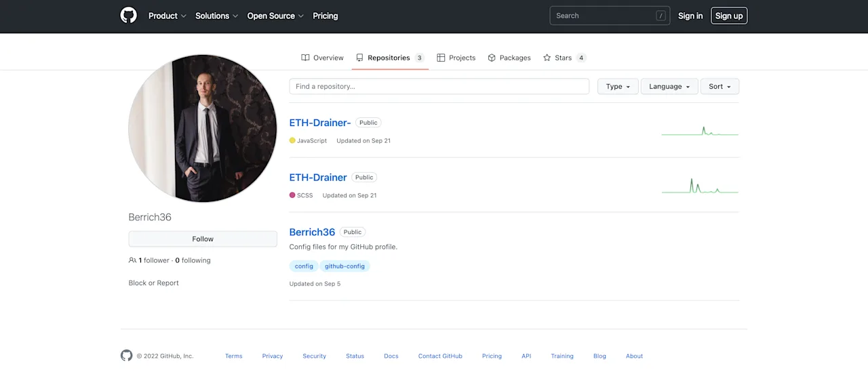Click the Projects table icon
Viewport: 868px width, 385px height.
(x=441, y=58)
